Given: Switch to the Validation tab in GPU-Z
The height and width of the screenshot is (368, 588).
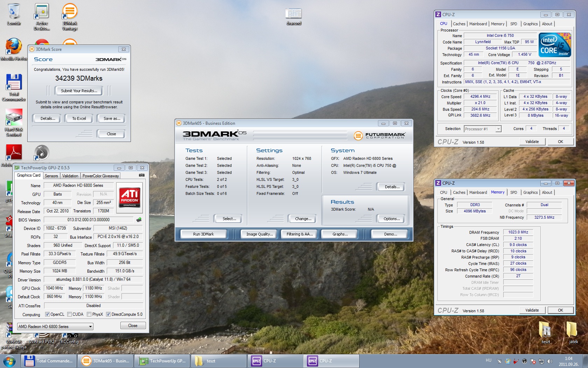Looking at the screenshot, I should [x=70, y=176].
